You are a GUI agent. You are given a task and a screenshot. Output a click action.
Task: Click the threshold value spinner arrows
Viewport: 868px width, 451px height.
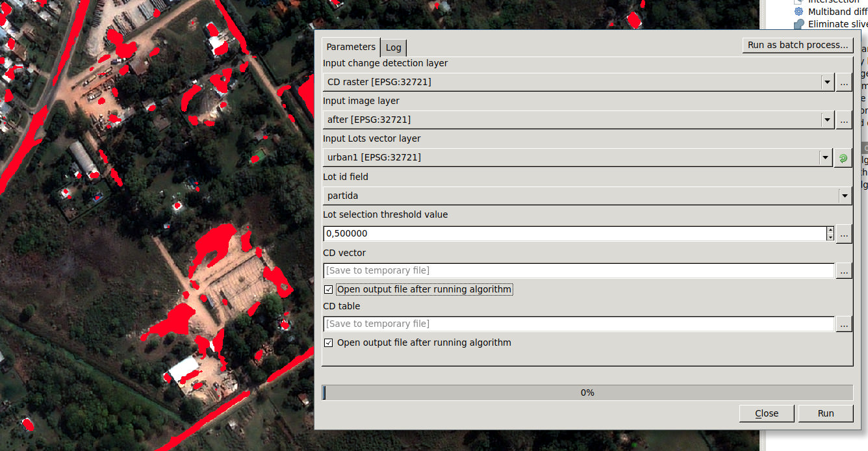(x=830, y=233)
